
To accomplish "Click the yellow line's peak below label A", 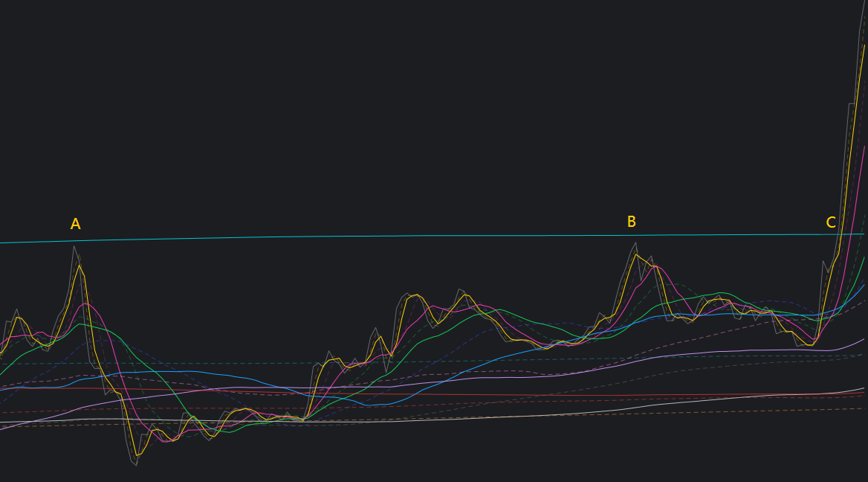I will click(80, 266).
